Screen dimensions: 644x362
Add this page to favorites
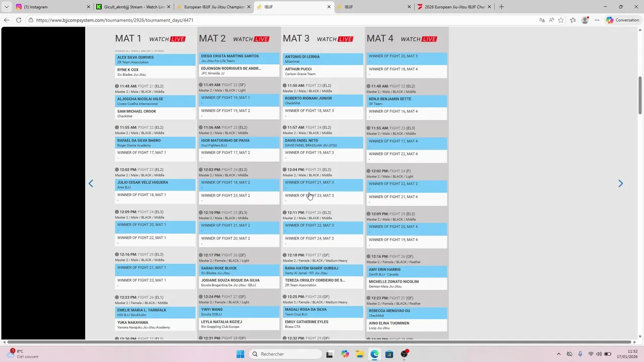tap(561, 20)
